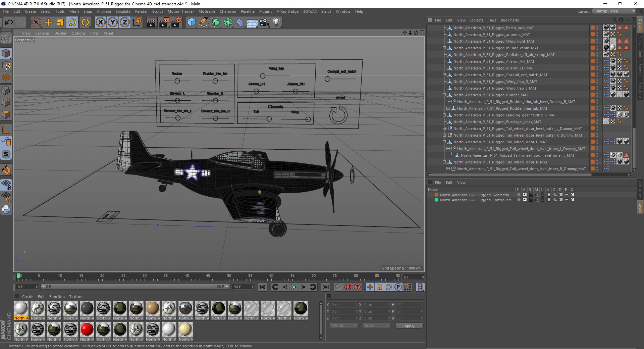Click the coordinate system icon

pos(137,22)
